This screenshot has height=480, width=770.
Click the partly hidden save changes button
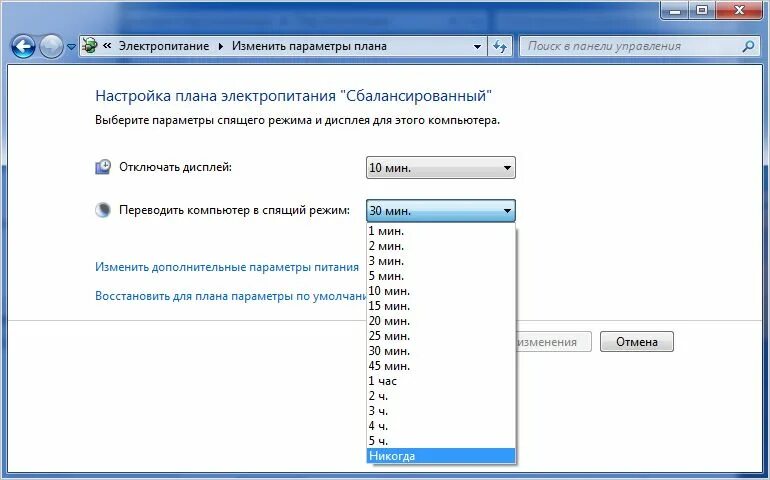554,341
